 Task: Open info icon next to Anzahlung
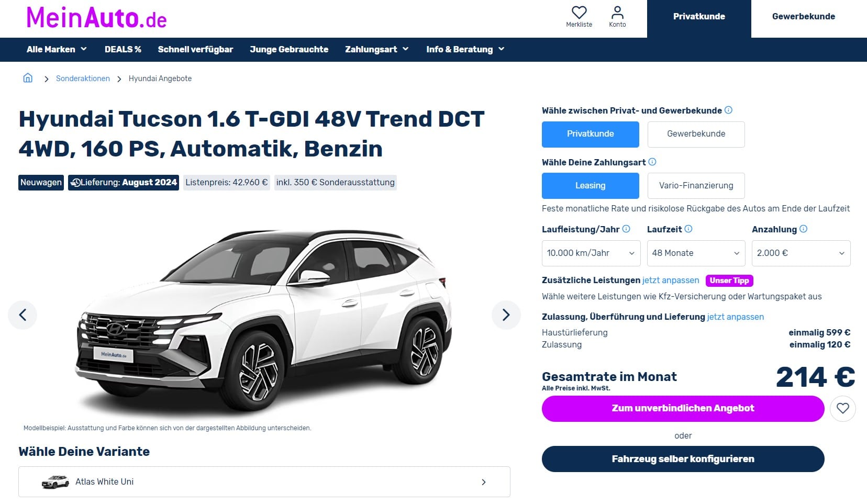(803, 229)
